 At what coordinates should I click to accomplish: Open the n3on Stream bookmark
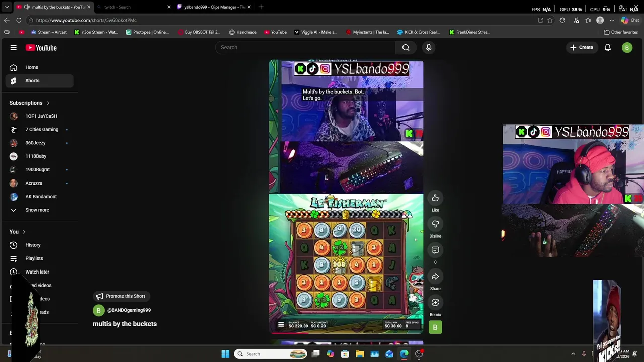(96, 32)
